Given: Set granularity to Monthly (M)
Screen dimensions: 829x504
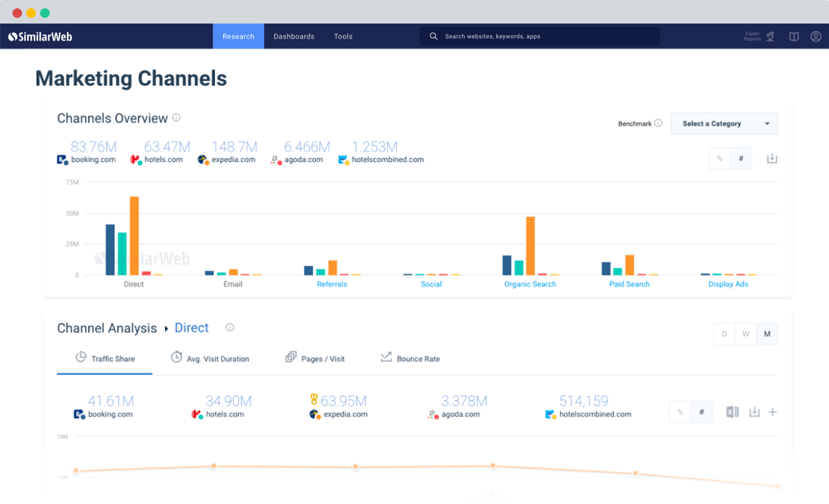Looking at the screenshot, I should tap(768, 334).
